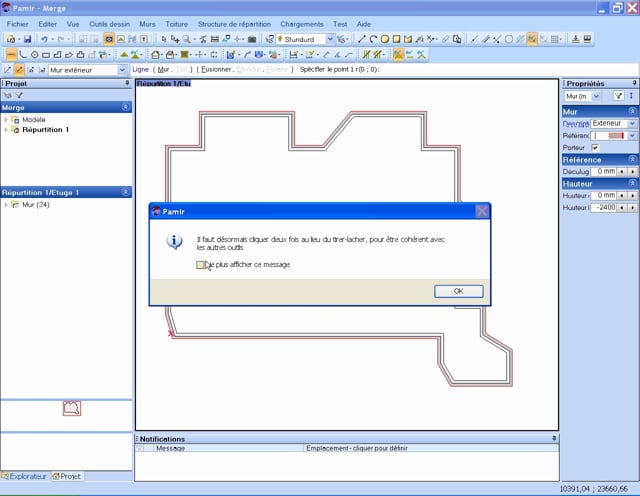Click the landscape picture view icon
Screen dimensions: 640x496
tap(121, 39)
